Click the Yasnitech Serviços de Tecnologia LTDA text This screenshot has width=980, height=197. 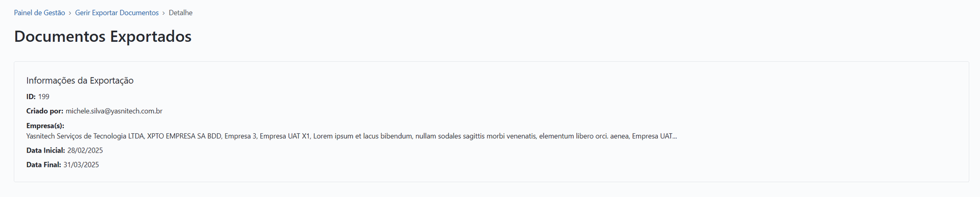coord(85,136)
